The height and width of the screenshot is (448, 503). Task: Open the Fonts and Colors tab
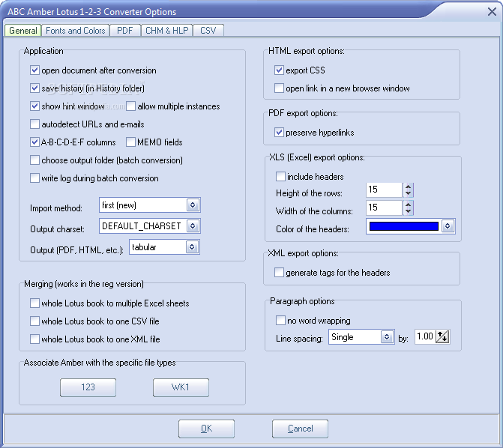(x=76, y=31)
